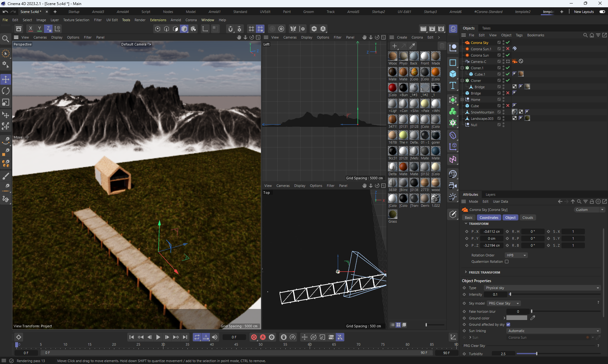Open the Takes tab
The image size is (608, 364).
click(x=486, y=28)
